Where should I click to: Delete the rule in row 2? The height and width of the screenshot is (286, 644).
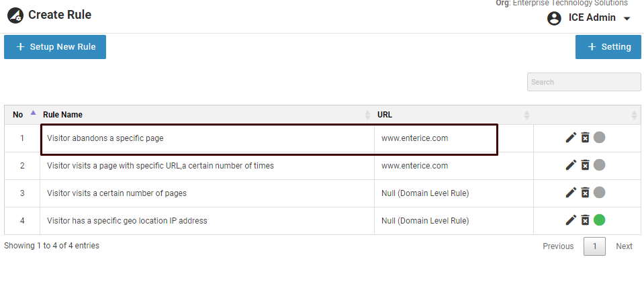pos(585,165)
